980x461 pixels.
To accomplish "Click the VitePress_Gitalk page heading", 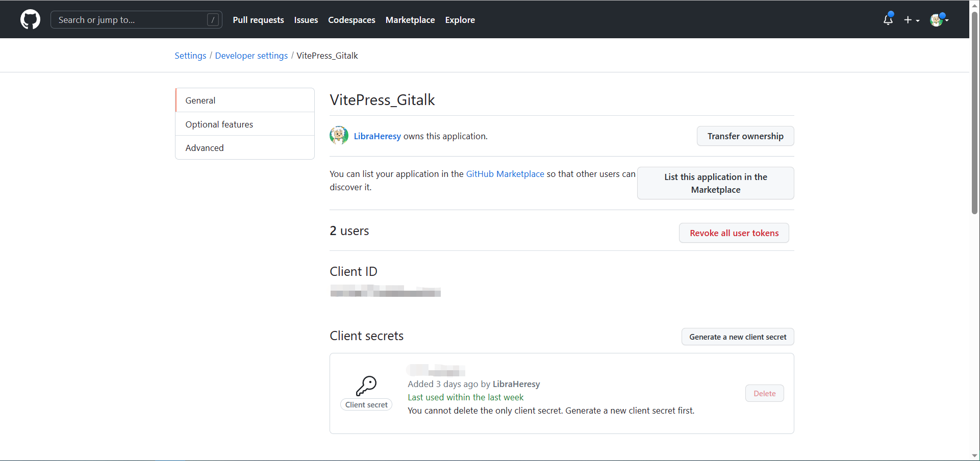I will (x=382, y=100).
